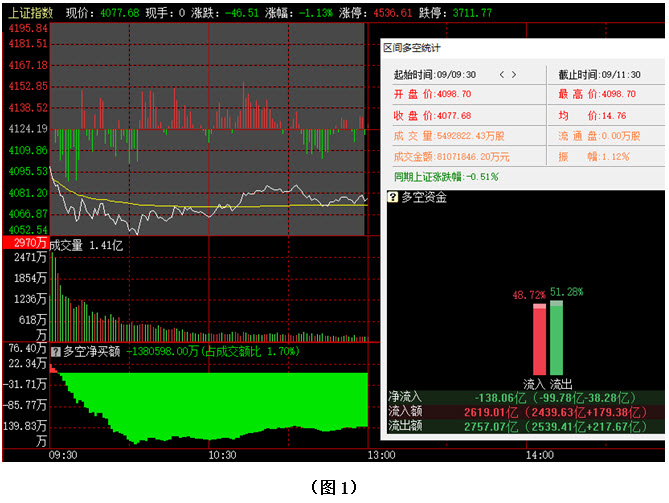This screenshot has width=669, height=503.
Task: Click the 成交量 volume label
Action: tap(66, 244)
